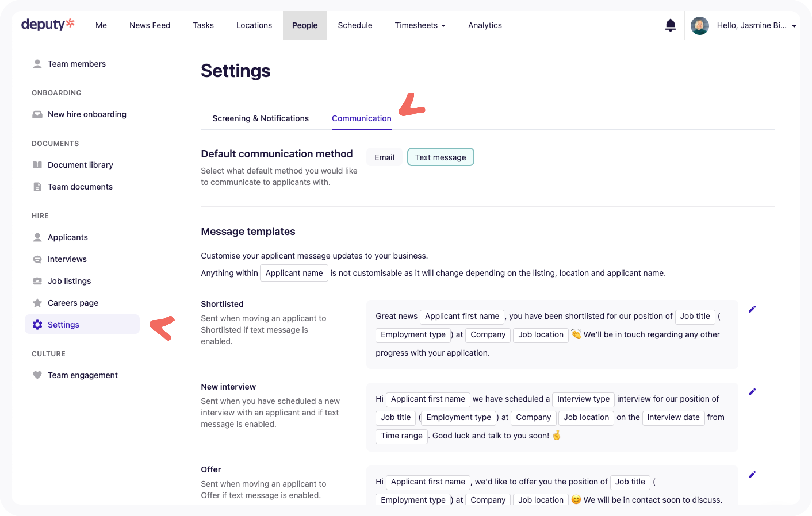Click the 'Default communication method' heading
812x516 pixels.
coord(277,154)
